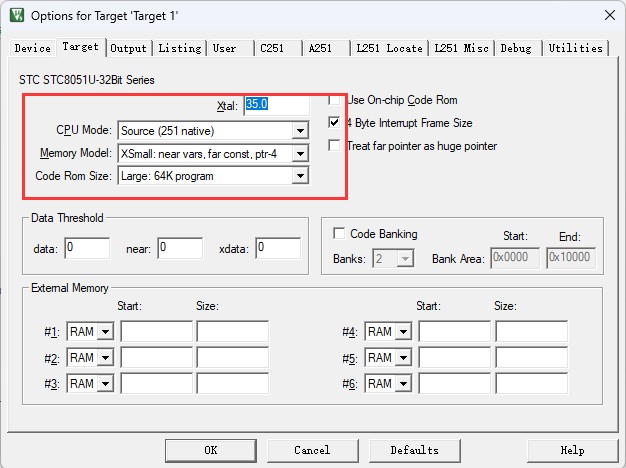Open the L251 Locate tab
Image resolution: width=626 pixels, height=468 pixels.
coord(388,48)
